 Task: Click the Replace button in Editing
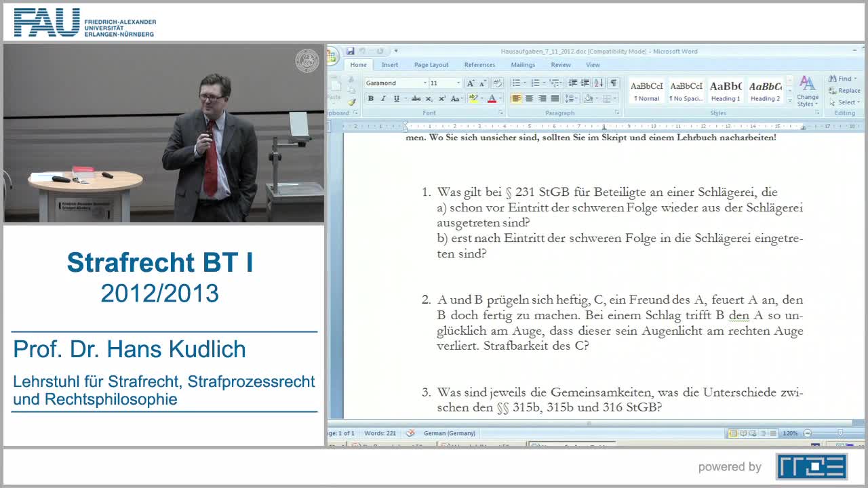[x=844, y=91]
